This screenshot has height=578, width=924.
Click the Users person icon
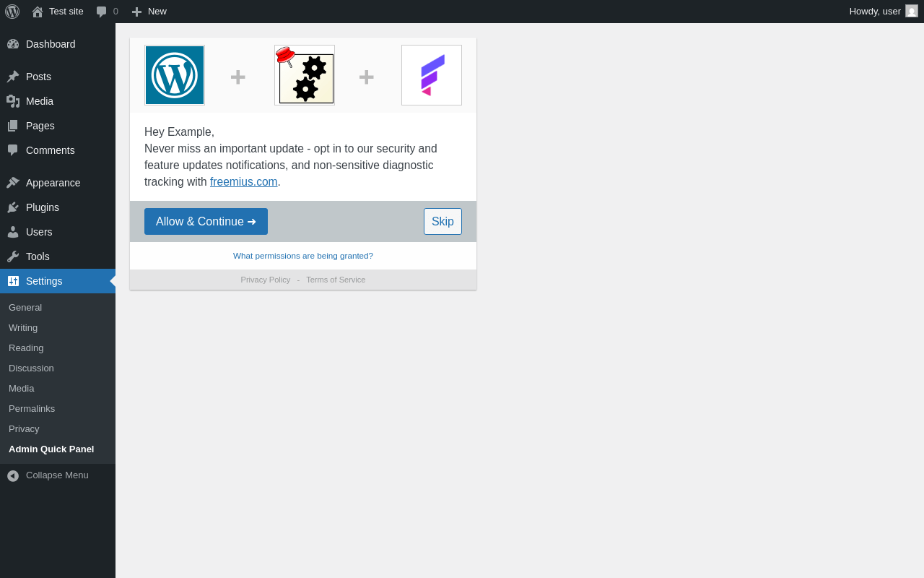pyautogui.click(x=13, y=232)
